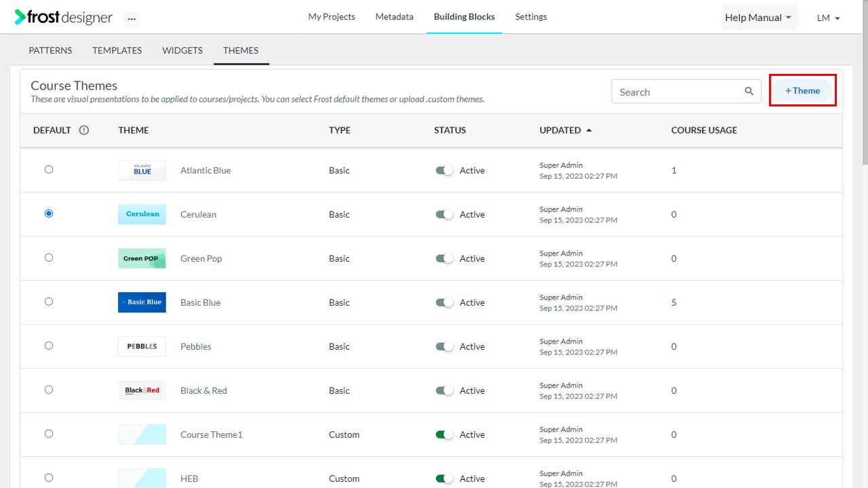Sort by the THEME column header
Screen dimensions: 868x488
click(x=134, y=130)
